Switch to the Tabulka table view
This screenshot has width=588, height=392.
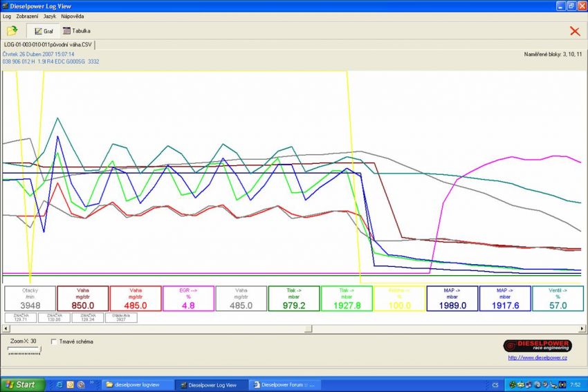(76, 30)
